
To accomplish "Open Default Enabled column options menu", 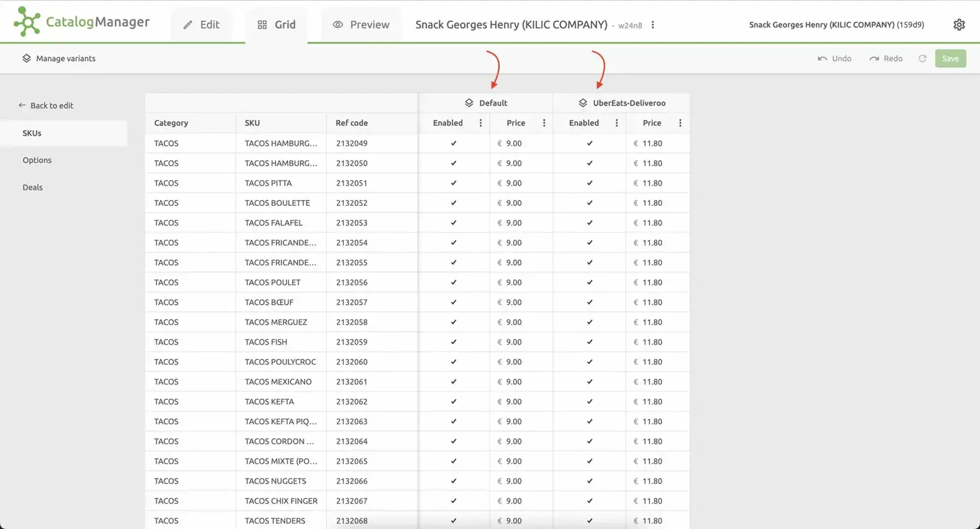I will (481, 123).
